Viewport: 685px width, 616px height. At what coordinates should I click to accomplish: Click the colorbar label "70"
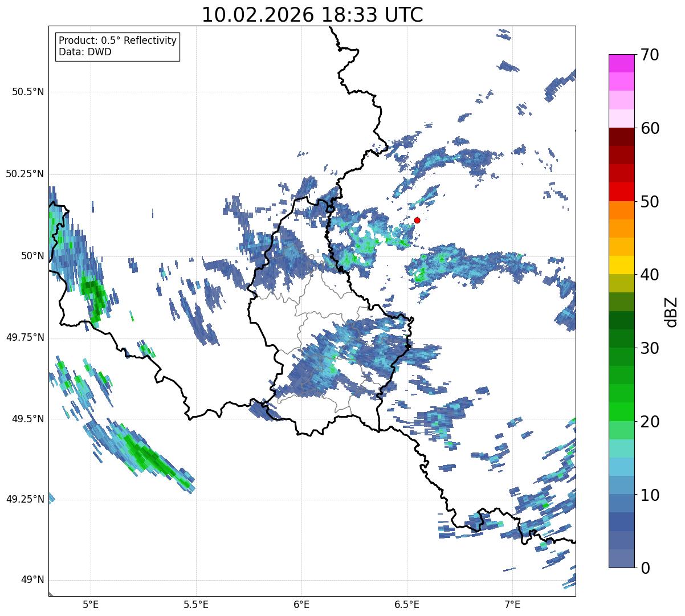click(650, 55)
